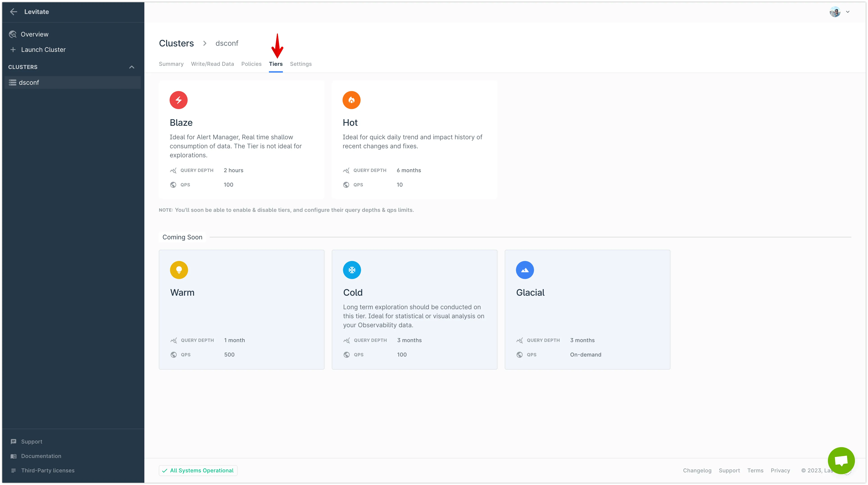The height and width of the screenshot is (485, 868).
Task: Click the Overview icon in sidebar
Action: (13, 34)
